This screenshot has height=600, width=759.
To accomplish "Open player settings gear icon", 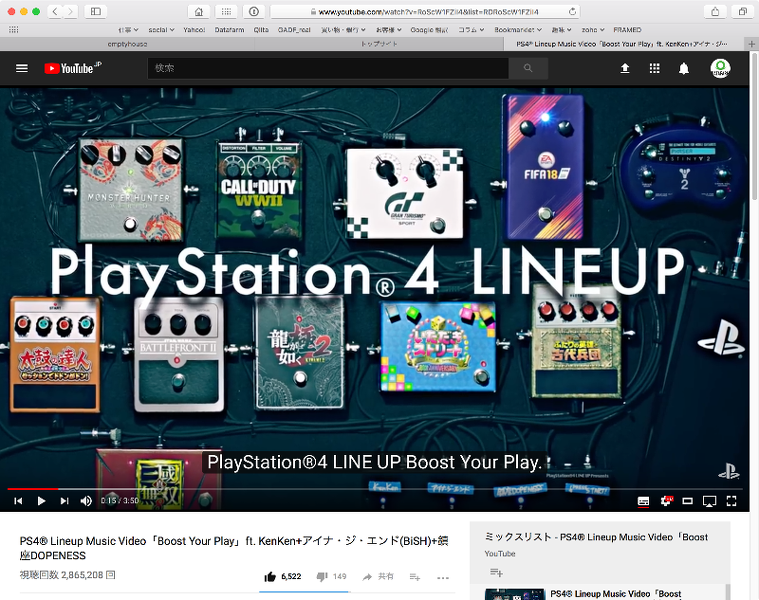I will click(x=667, y=501).
